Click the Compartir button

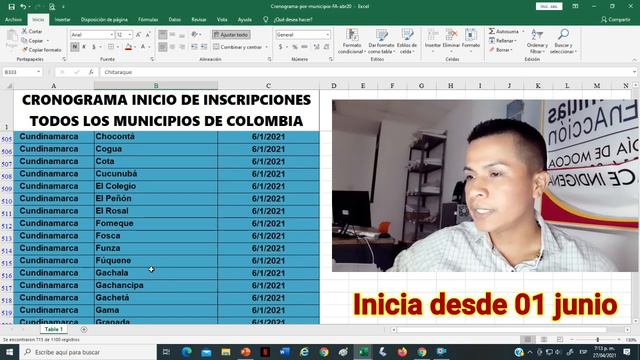616,19
